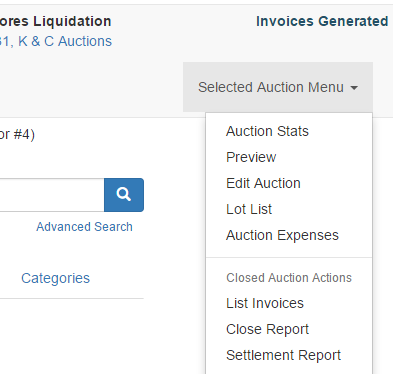Screen dimensions: 393x374
Task: Click the Liquidation auction title heading
Action: click(x=56, y=21)
